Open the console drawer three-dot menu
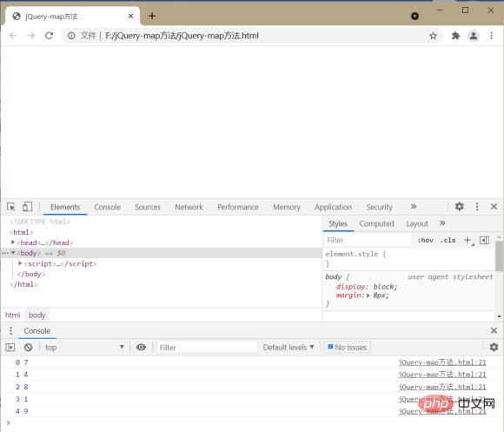 click(x=11, y=331)
